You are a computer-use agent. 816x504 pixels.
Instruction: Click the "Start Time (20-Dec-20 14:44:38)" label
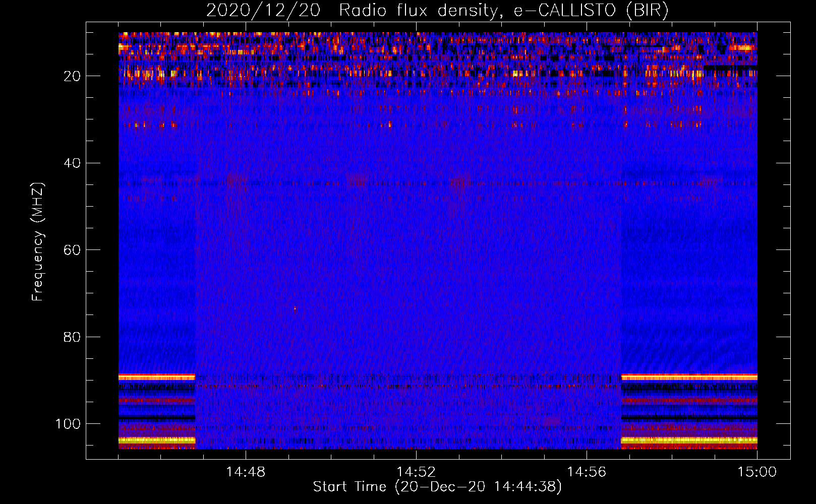[x=437, y=487]
